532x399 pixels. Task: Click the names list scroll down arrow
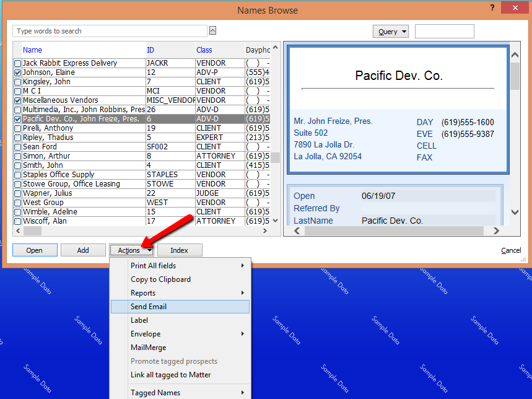pyautogui.click(x=276, y=221)
